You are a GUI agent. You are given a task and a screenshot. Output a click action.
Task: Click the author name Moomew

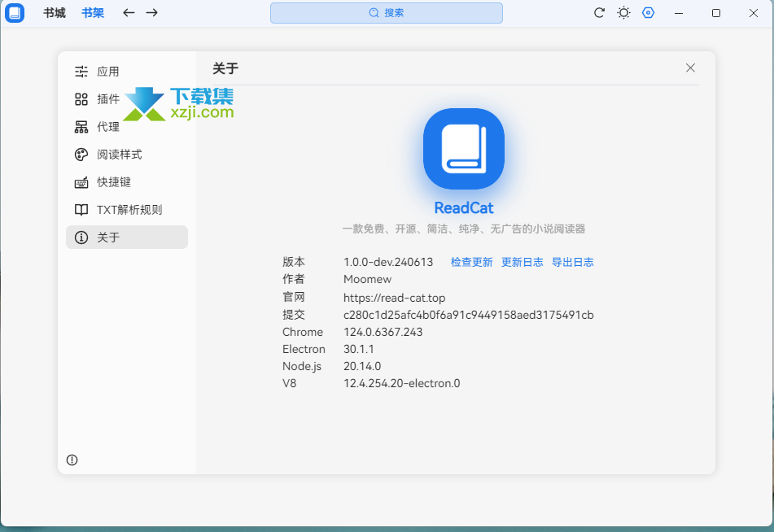(x=367, y=279)
